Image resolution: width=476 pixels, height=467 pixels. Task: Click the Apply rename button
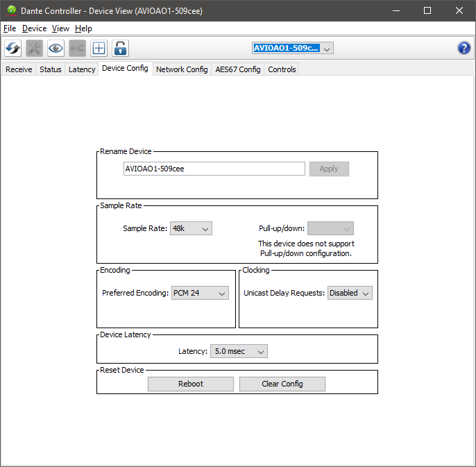coord(329,169)
